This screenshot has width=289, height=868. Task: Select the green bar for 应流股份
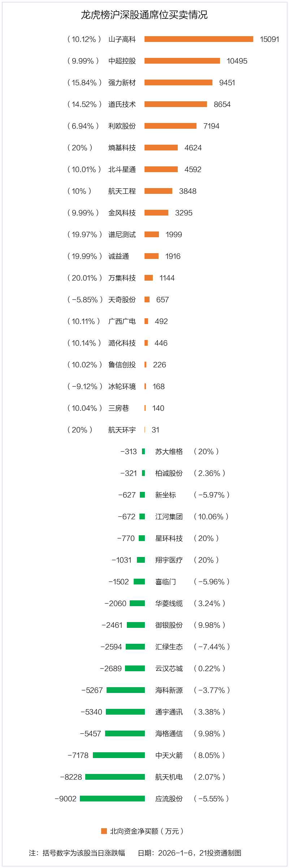[112, 799]
